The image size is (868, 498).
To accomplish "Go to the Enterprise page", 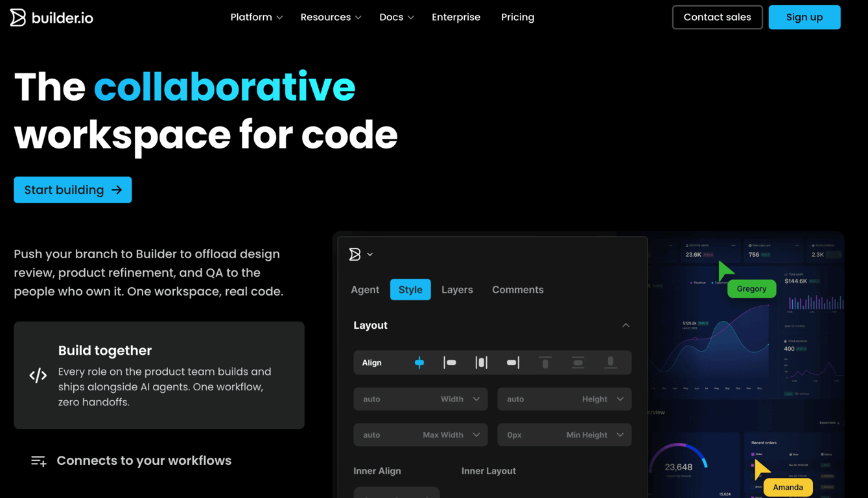I will click(x=456, y=18).
